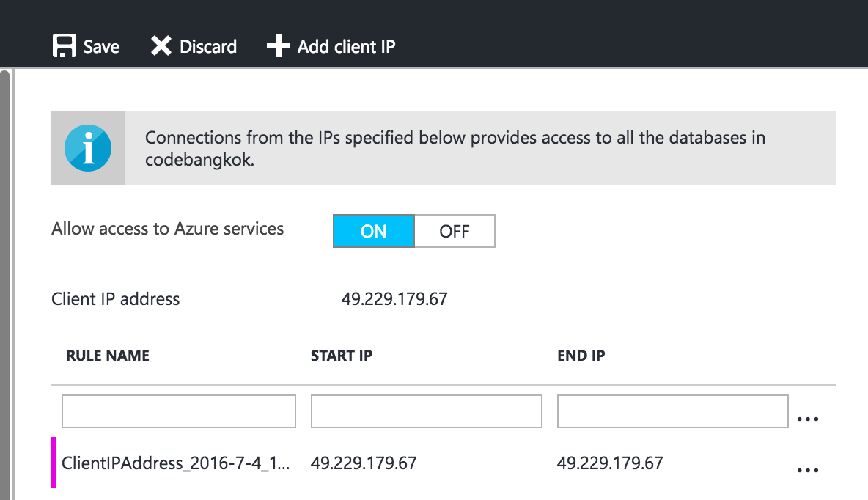Click the plus Add client IP icon

(x=277, y=45)
